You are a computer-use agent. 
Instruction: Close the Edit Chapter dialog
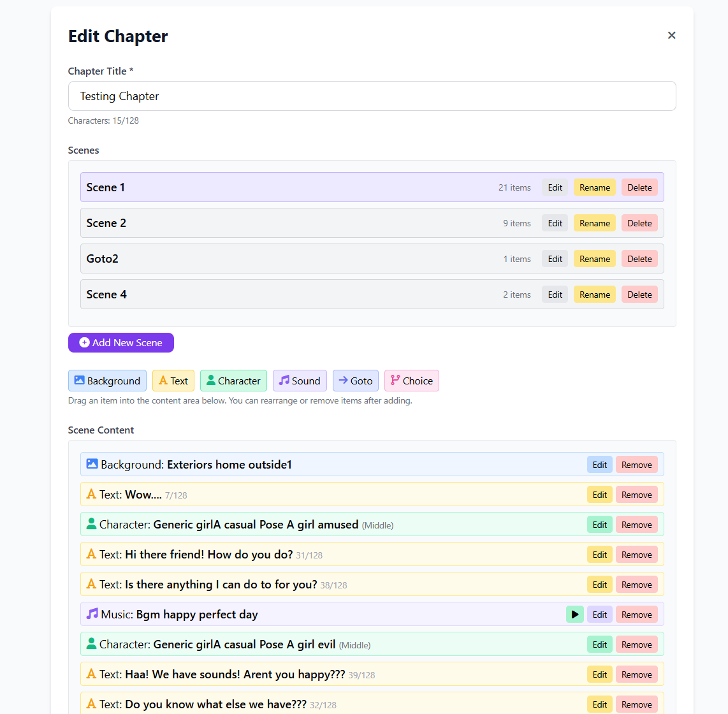tap(671, 36)
